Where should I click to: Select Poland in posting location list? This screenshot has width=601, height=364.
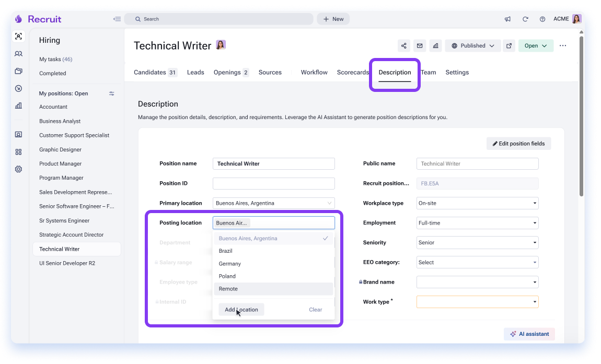pyautogui.click(x=273, y=276)
